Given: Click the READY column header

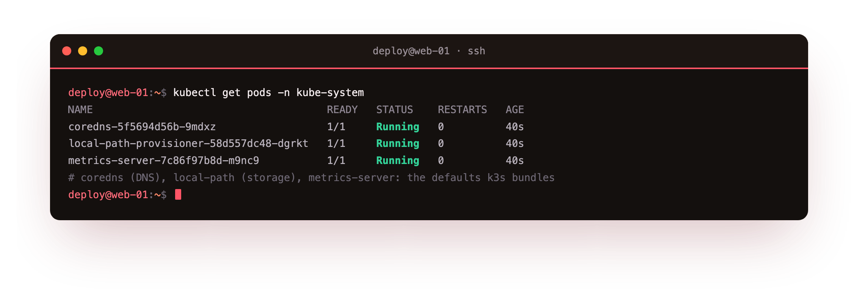Looking at the screenshot, I should [342, 110].
